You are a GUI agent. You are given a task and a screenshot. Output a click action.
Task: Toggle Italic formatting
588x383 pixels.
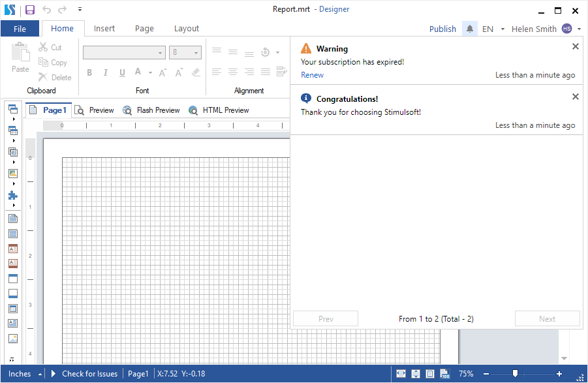(x=106, y=72)
